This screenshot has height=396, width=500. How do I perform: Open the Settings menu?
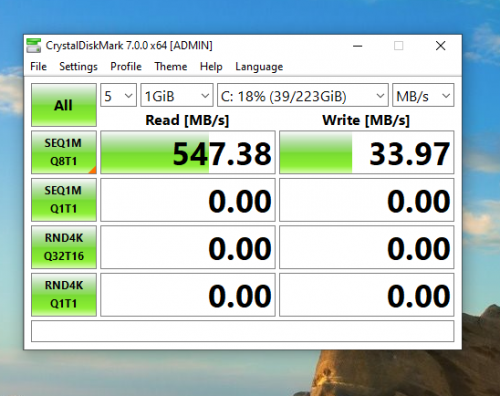(78, 67)
